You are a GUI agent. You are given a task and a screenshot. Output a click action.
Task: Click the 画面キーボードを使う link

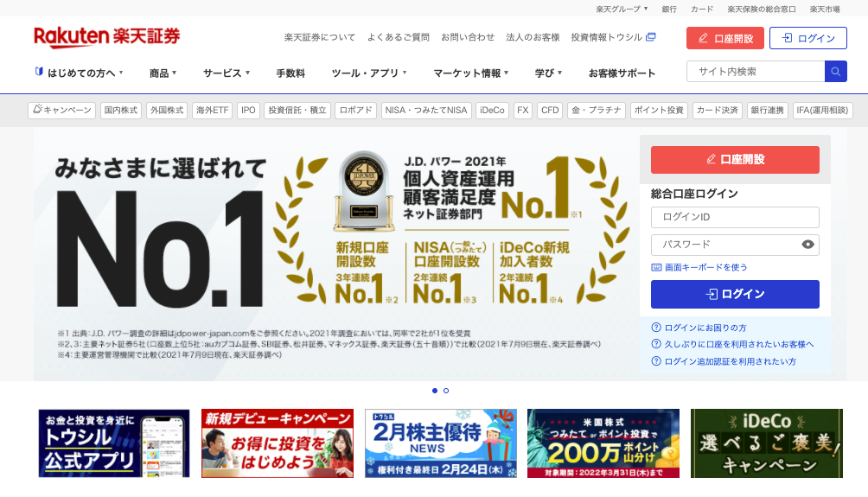tap(705, 267)
